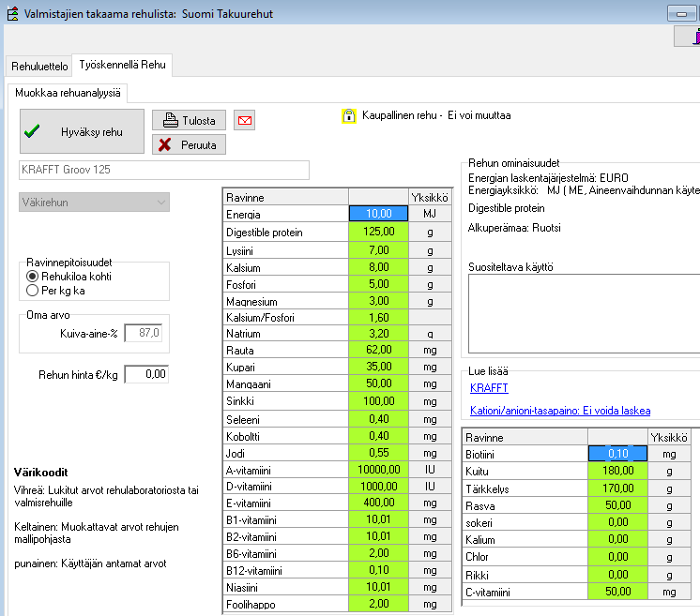
Task: Select the Muokkaa rehuanalyysiä tab
Action: 68,93
